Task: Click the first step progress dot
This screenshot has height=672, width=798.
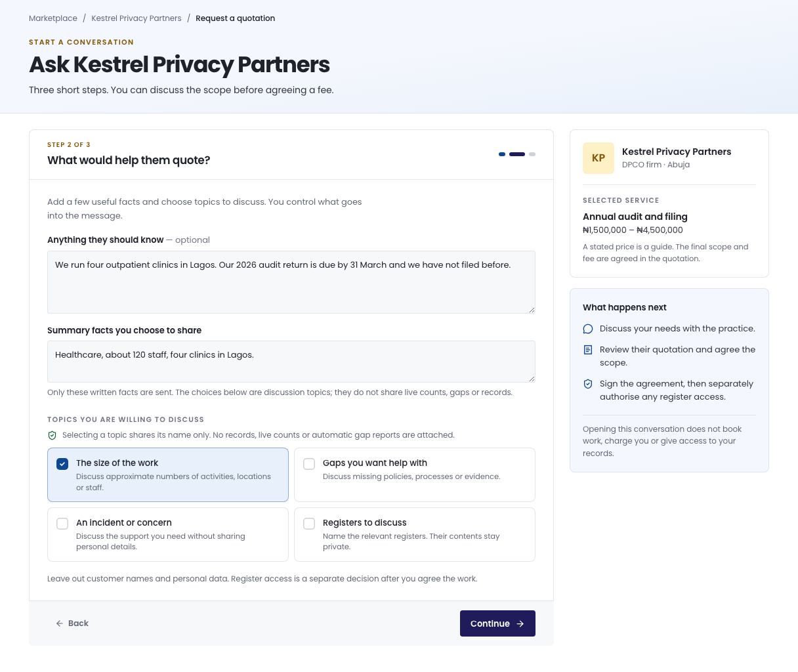Action: pyautogui.click(x=502, y=154)
